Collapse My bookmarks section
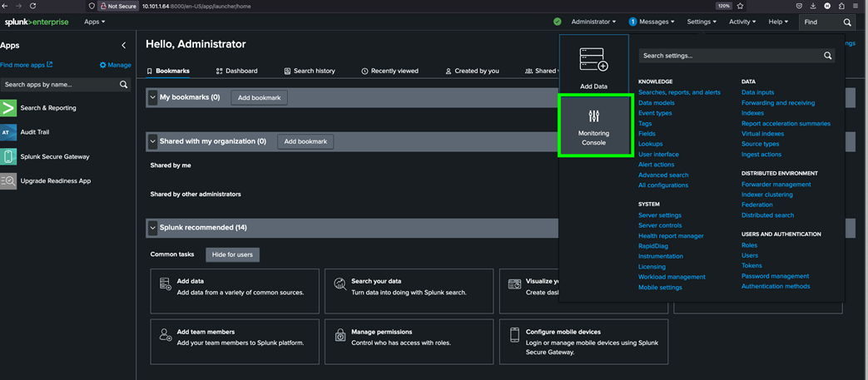This screenshot has width=868, height=380. click(153, 97)
